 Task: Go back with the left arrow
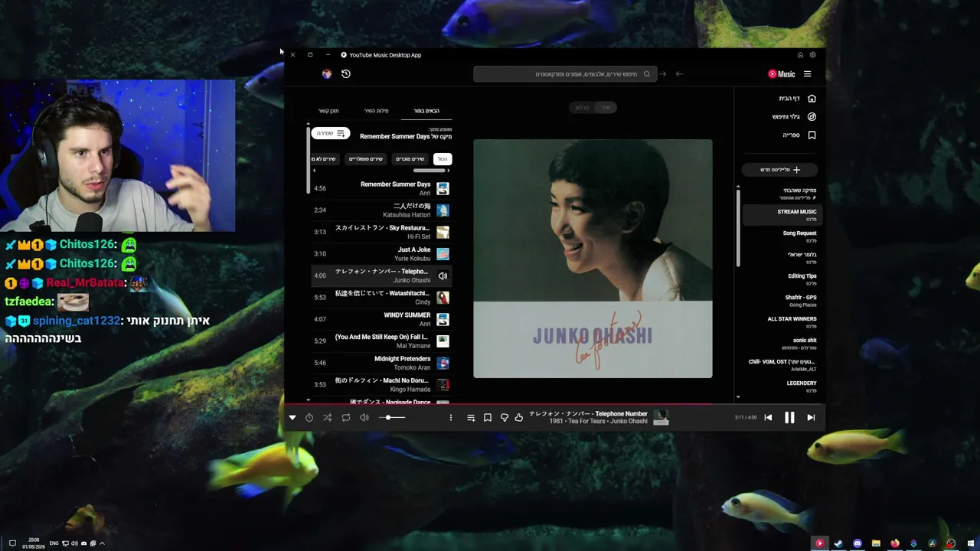click(679, 74)
